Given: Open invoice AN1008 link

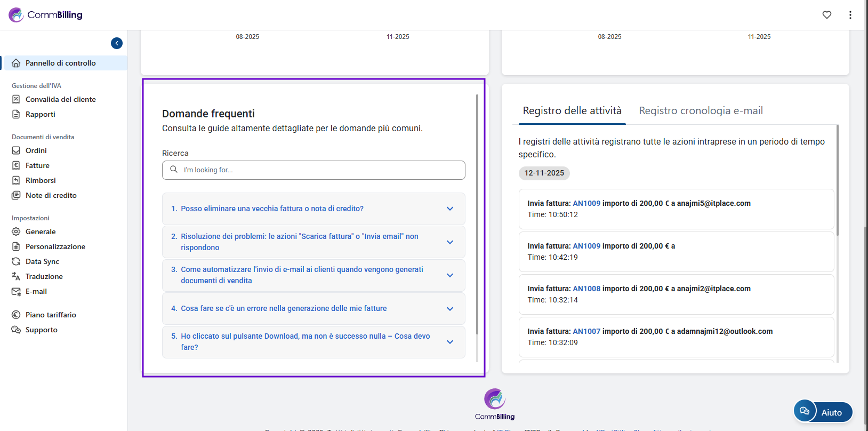Looking at the screenshot, I should point(586,289).
